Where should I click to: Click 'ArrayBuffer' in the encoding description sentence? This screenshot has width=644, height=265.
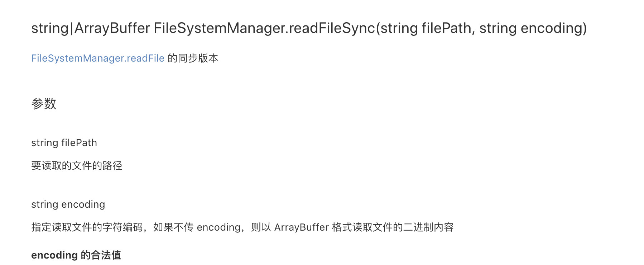(302, 227)
